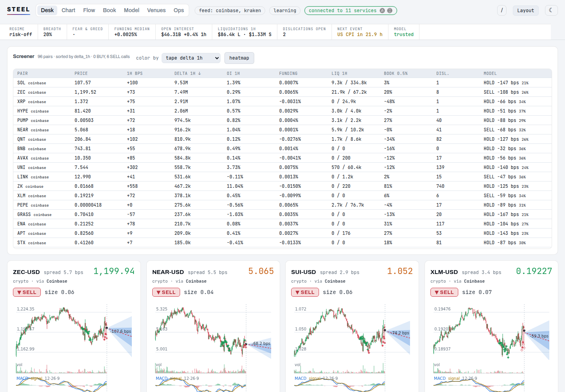565x392 pixels.
Task: Click the second gray icon in the services pill
Action: [x=390, y=11]
